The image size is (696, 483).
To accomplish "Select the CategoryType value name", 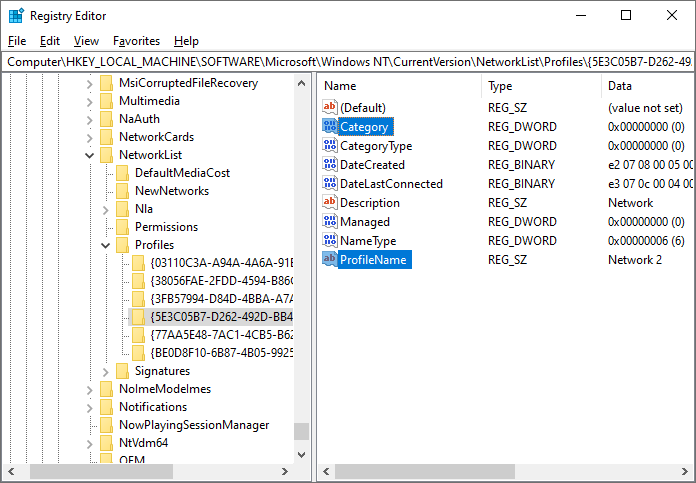I will click(x=376, y=146).
